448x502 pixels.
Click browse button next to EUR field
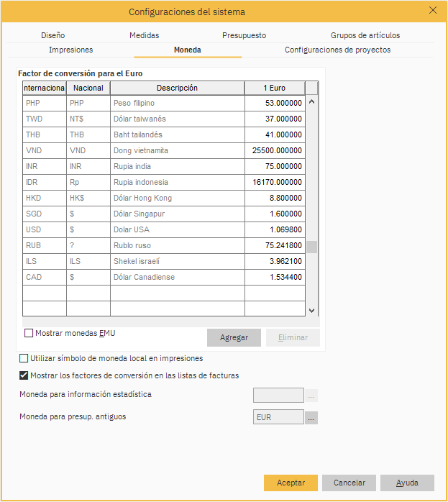point(311,417)
